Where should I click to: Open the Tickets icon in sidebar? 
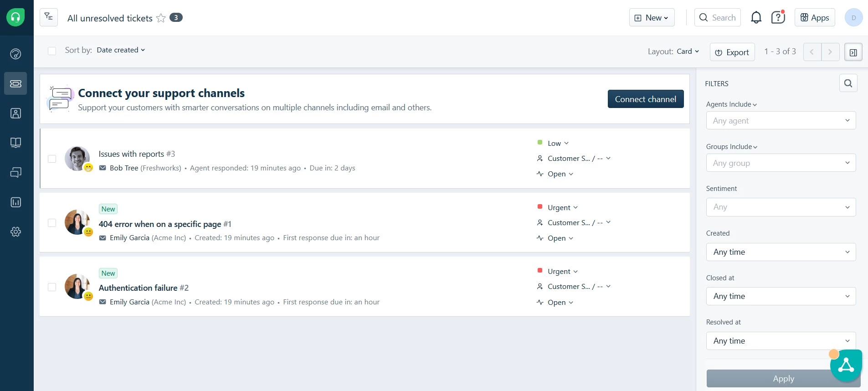click(x=15, y=83)
